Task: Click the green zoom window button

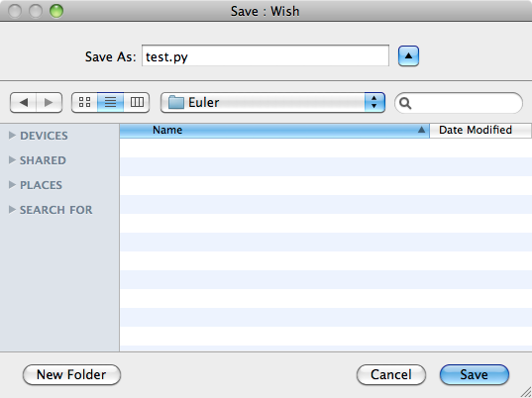Action: (x=56, y=11)
